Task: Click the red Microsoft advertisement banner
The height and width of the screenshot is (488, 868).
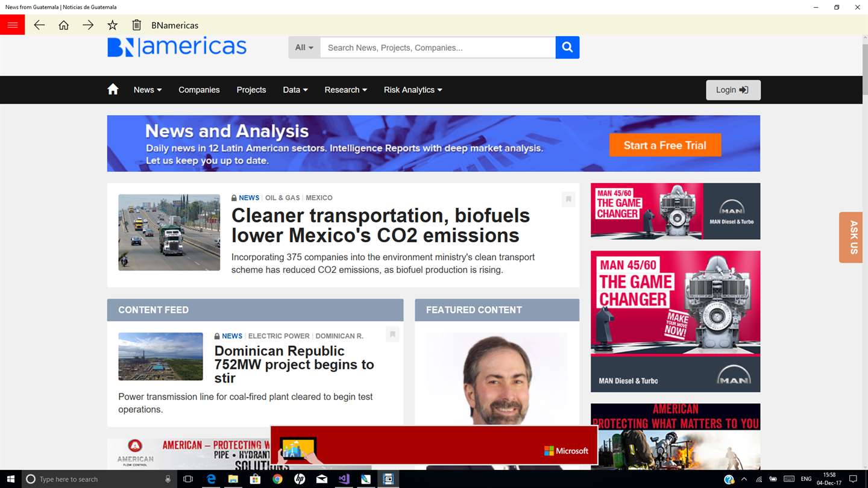Action: pos(434,446)
